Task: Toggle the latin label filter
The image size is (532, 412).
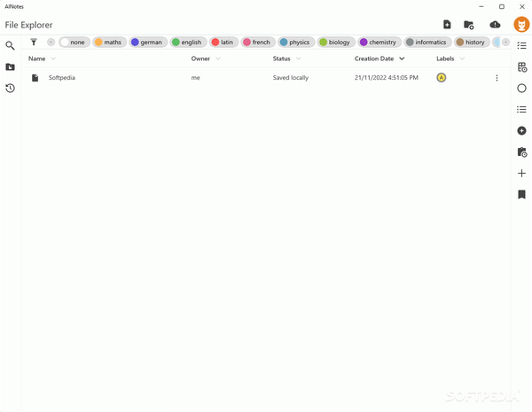Action: pos(223,42)
